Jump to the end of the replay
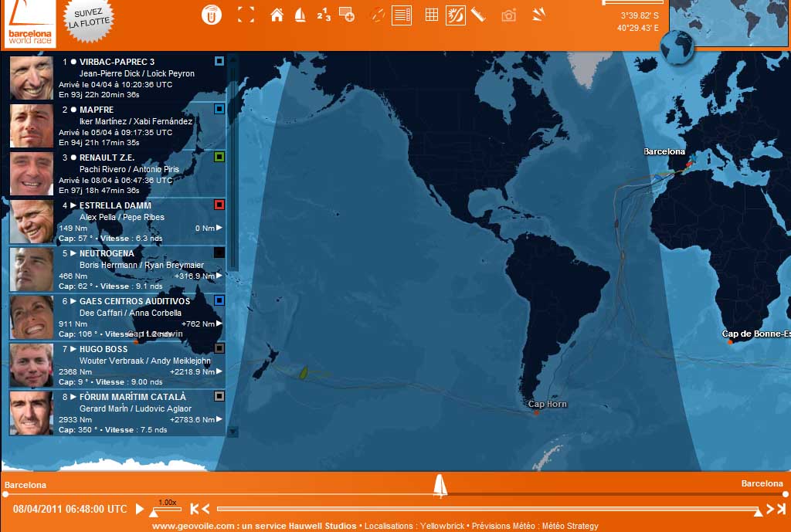 [x=782, y=509]
